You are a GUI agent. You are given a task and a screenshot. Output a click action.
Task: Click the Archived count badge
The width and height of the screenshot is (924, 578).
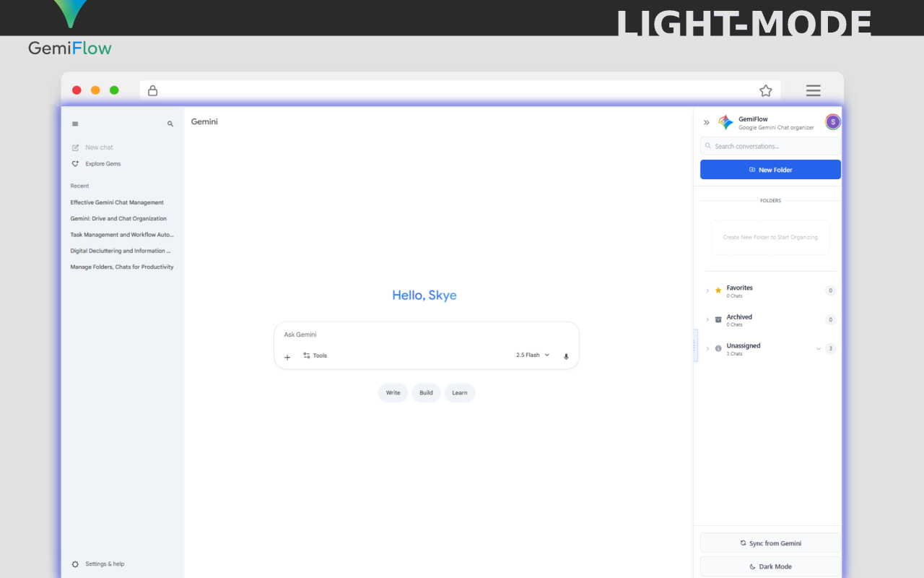coord(831,319)
